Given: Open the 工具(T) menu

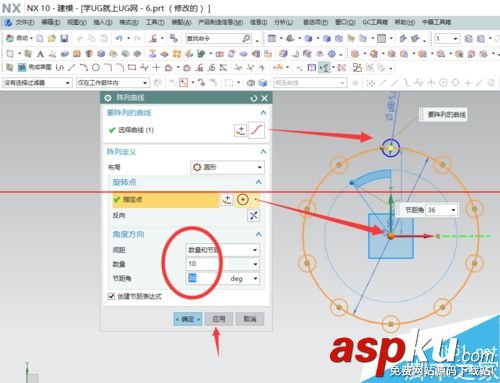Looking at the screenshot, I should [x=155, y=22].
